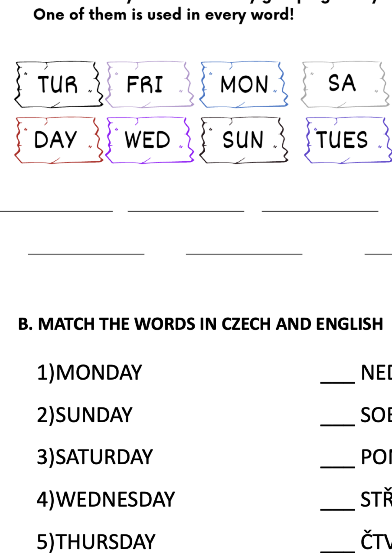Click the blank before ČTV word
Image resolution: width=392 pixels, height=553 pixels.
338,551
